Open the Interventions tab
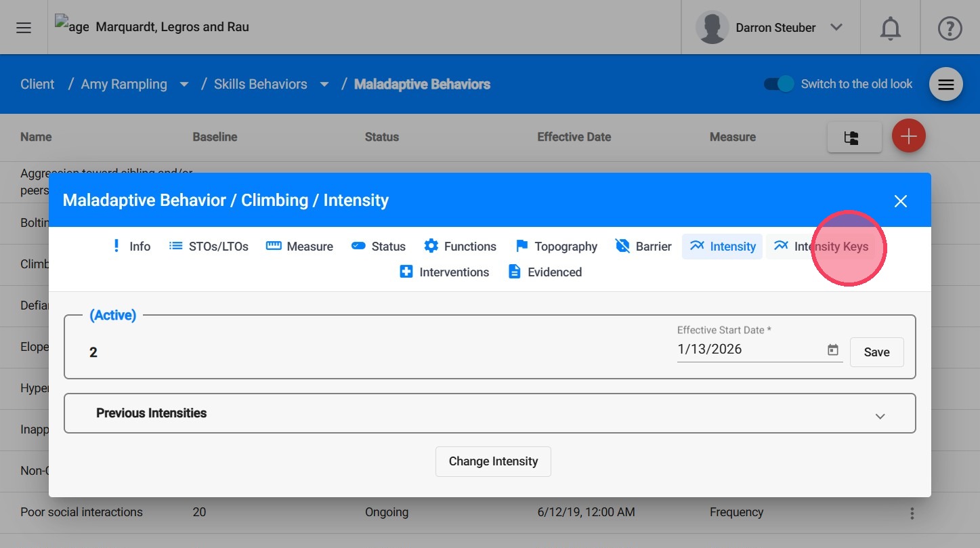980x548 pixels. [444, 272]
